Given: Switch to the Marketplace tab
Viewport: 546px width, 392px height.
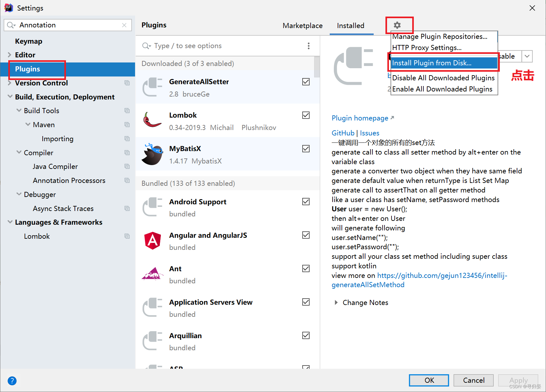Looking at the screenshot, I should click(303, 25).
